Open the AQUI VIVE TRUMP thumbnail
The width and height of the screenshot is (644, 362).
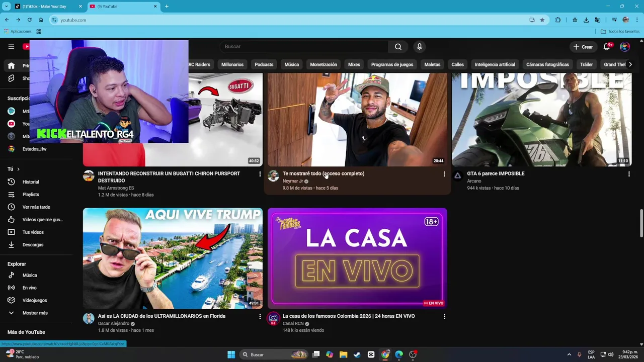173,258
